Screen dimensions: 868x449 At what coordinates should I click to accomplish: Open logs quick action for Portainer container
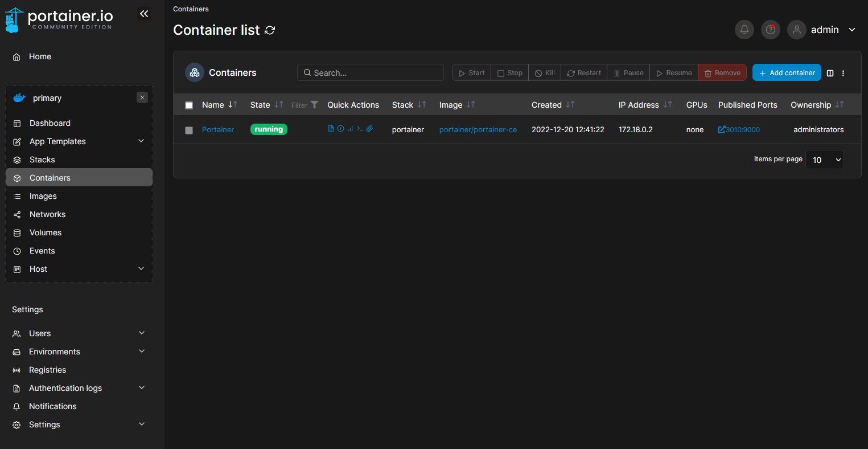tap(331, 129)
